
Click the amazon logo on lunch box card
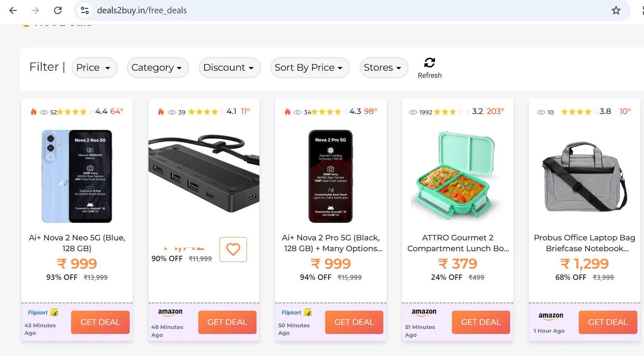[x=424, y=312]
